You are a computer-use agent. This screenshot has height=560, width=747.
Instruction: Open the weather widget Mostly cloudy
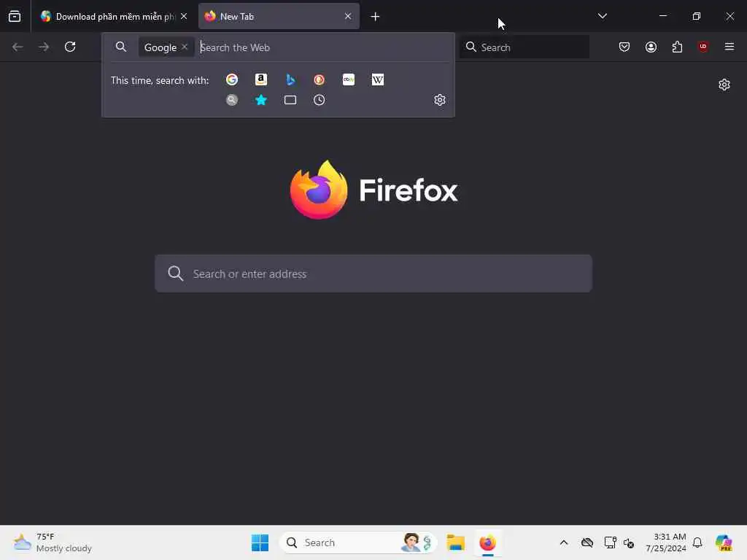pyautogui.click(x=53, y=542)
